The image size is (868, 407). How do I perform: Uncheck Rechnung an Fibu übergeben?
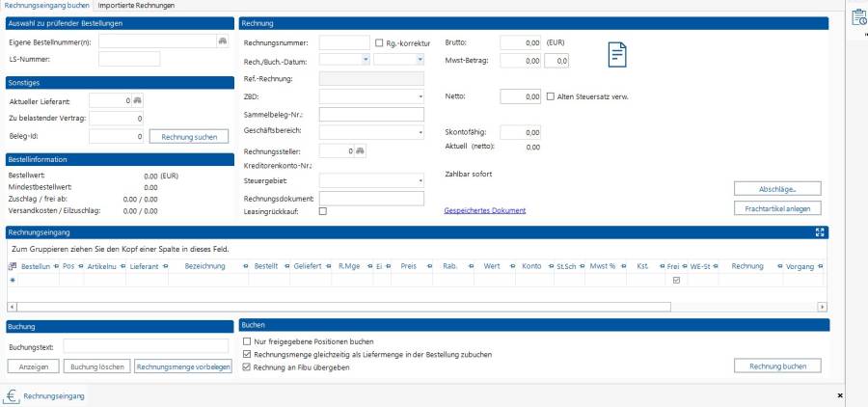(x=245, y=367)
